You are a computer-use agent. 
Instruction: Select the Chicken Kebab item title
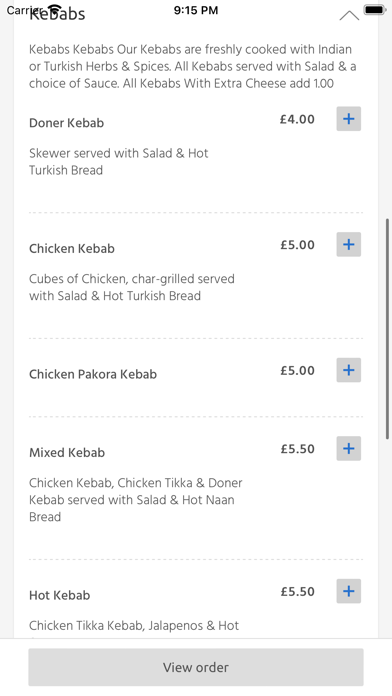pos(72,249)
